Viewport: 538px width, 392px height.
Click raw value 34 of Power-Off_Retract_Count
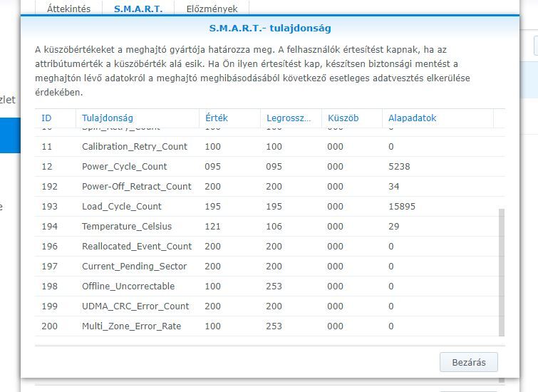[394, 187]
